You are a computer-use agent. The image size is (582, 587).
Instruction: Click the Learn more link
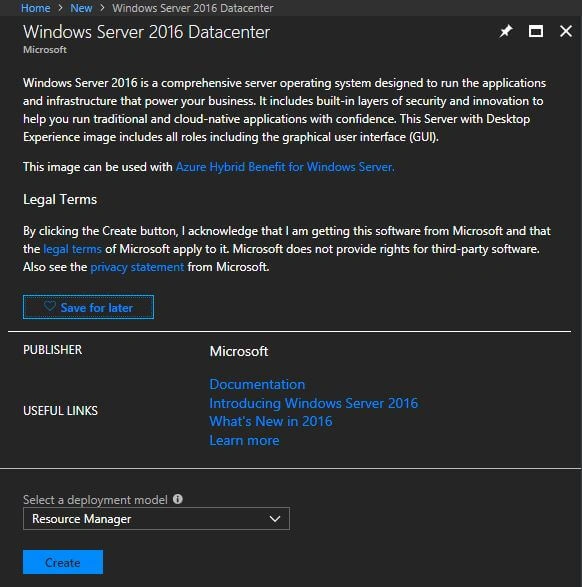tap(244, 440)
